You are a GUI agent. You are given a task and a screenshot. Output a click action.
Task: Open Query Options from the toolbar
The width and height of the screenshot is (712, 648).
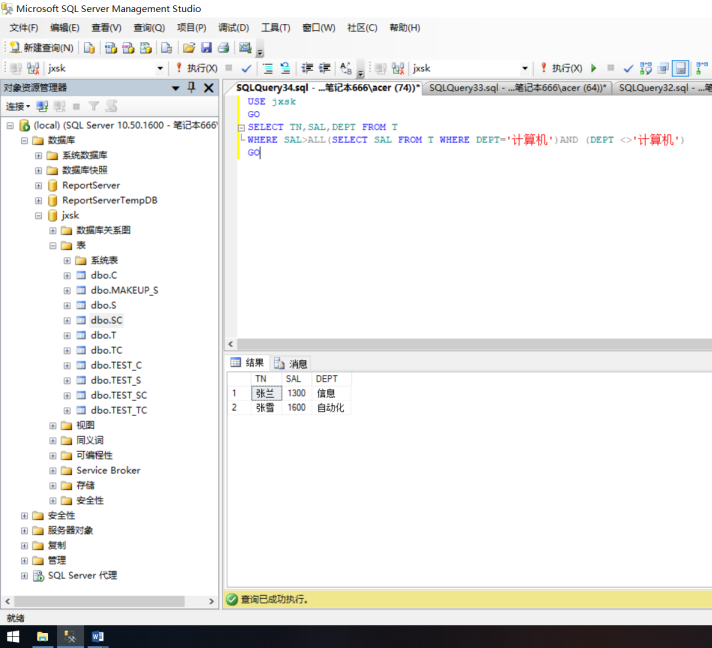coord(663,69)
